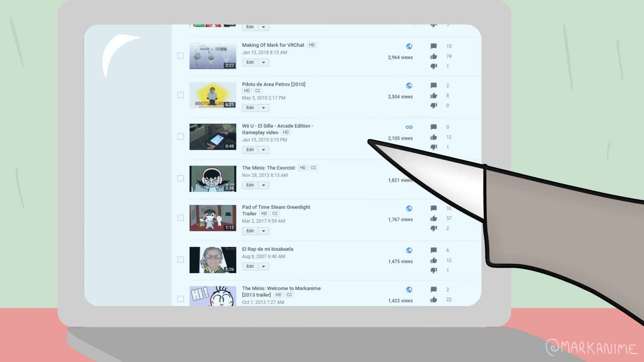Edit the Pad of Time Steam Greenlight Trailer

click(250, 231)
